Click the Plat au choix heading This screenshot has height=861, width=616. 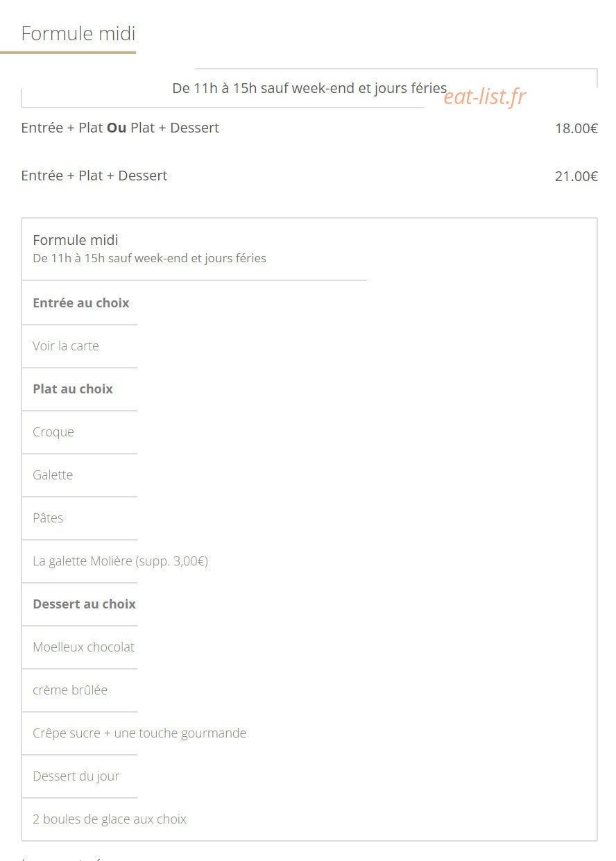(x=73, y=389)
